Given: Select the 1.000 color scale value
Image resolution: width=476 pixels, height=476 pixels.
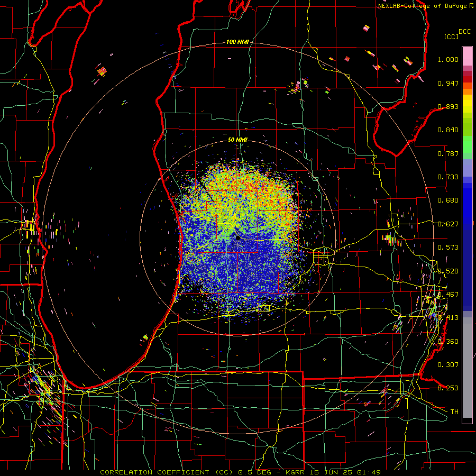Looking at the screenshot, I should coord(448,59).
